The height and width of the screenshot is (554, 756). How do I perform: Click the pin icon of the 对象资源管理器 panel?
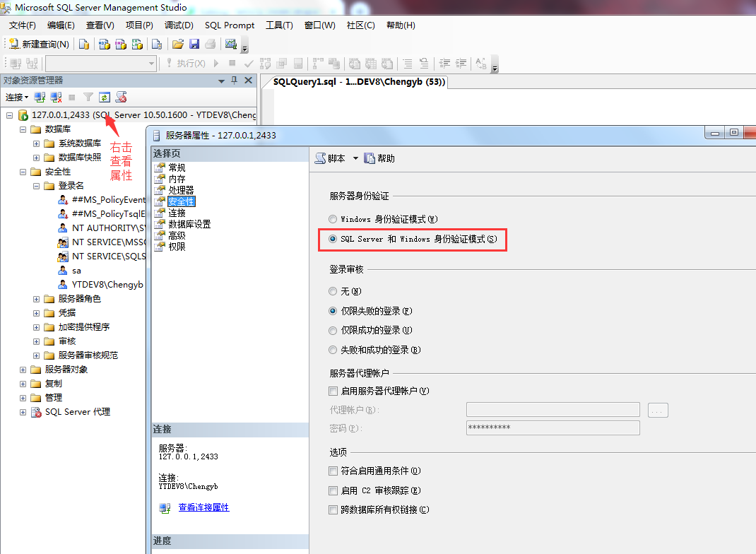pyautogui.click(x=235, y=81)
